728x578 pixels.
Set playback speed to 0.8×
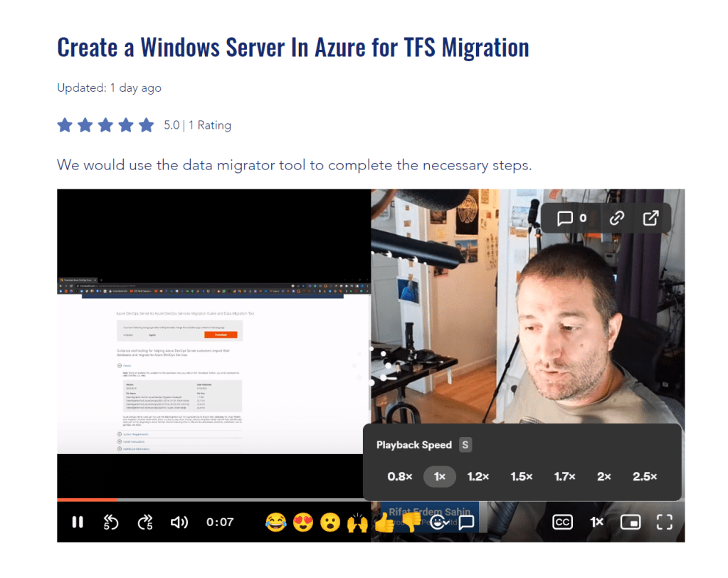pyautogui.click(x=400, y=476)
